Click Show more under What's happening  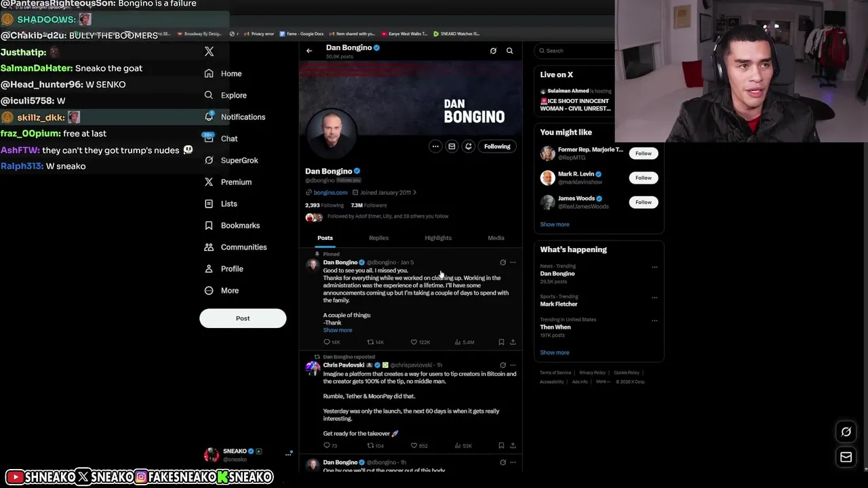coord(555,352)
